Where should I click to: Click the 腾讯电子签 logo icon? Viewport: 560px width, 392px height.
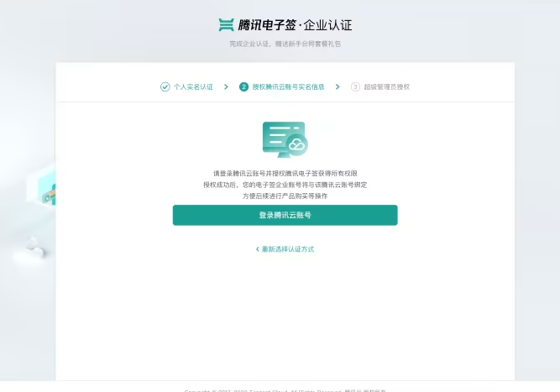[x=226, y=25]
